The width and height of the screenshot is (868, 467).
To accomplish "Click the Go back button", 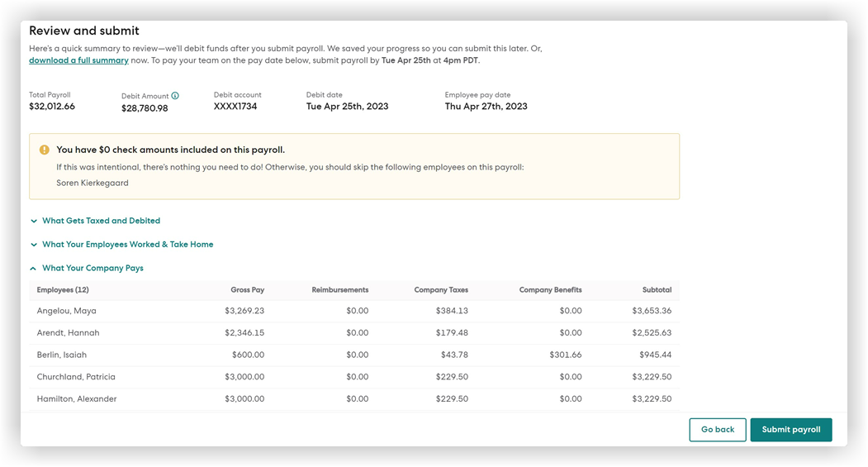I will (x=718, y=430).
